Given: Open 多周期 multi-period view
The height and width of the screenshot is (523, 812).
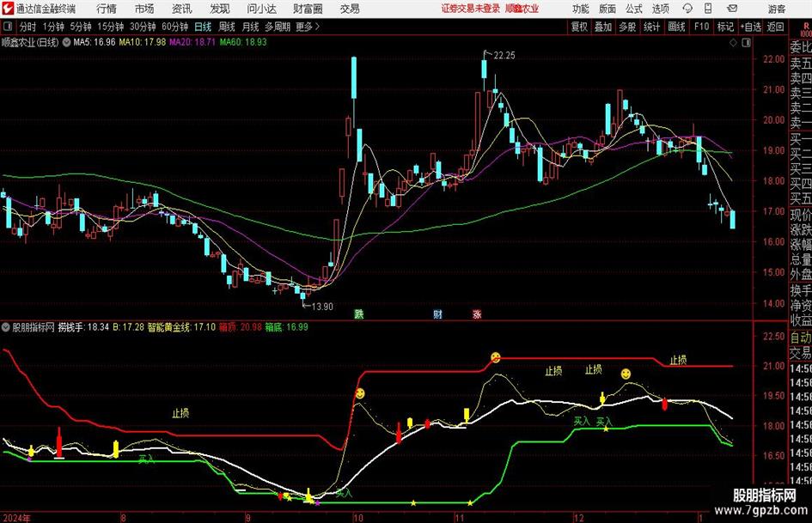Looking at the screenshot, I should click(278, 27).
